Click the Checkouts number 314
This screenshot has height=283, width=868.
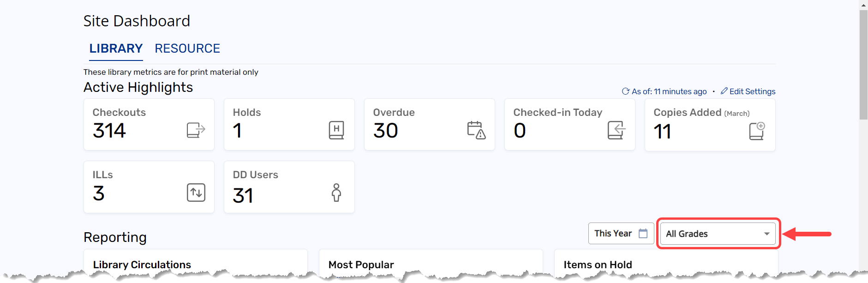click(109, 131)
